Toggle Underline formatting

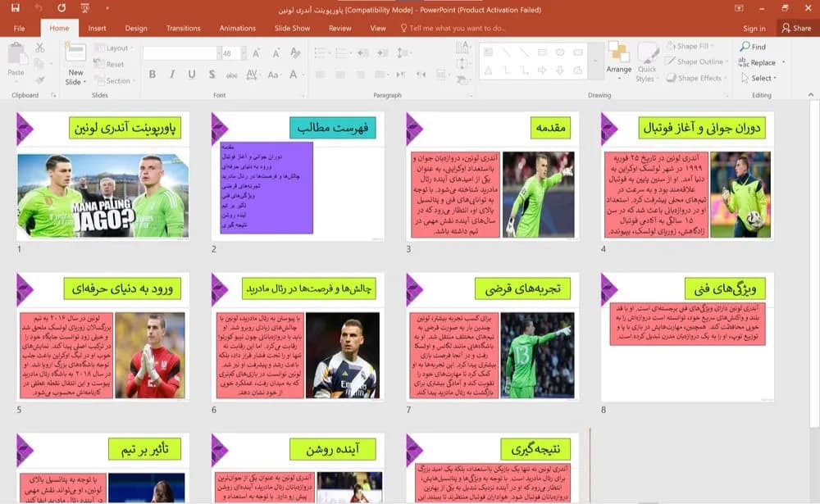coord(192,75)
